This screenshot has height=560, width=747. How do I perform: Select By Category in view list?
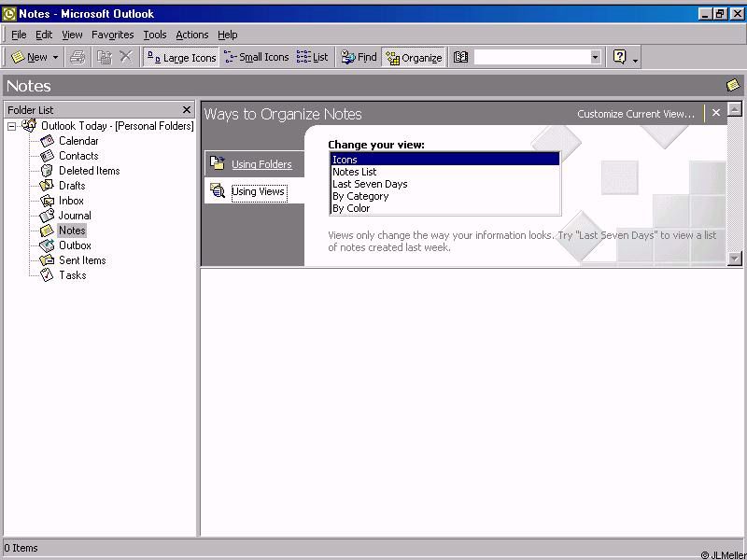[360, 196]
